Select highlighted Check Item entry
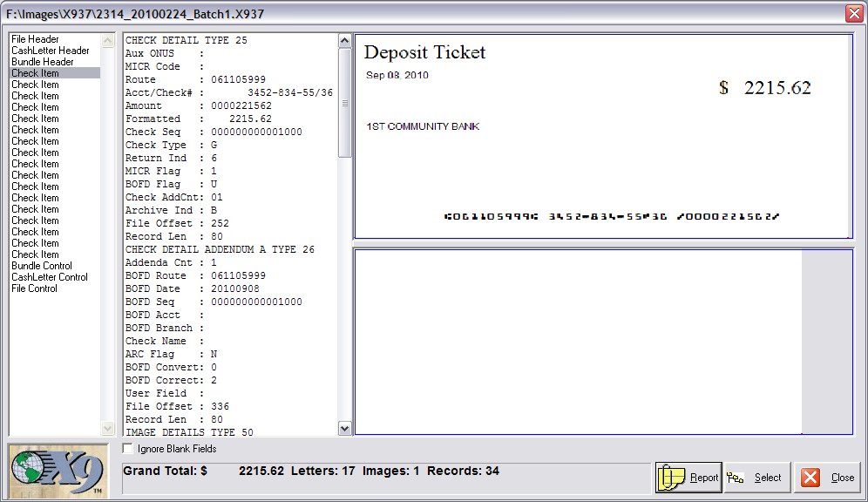Image resolution: width=868 pixels, height=502 pixels. point(36,73)
